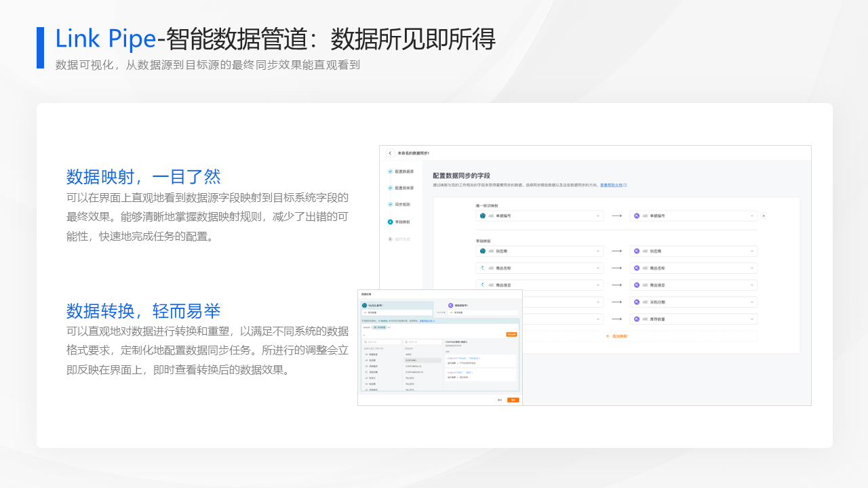
Task: Click the 字段映射 section label
Action: click(483, 241)
